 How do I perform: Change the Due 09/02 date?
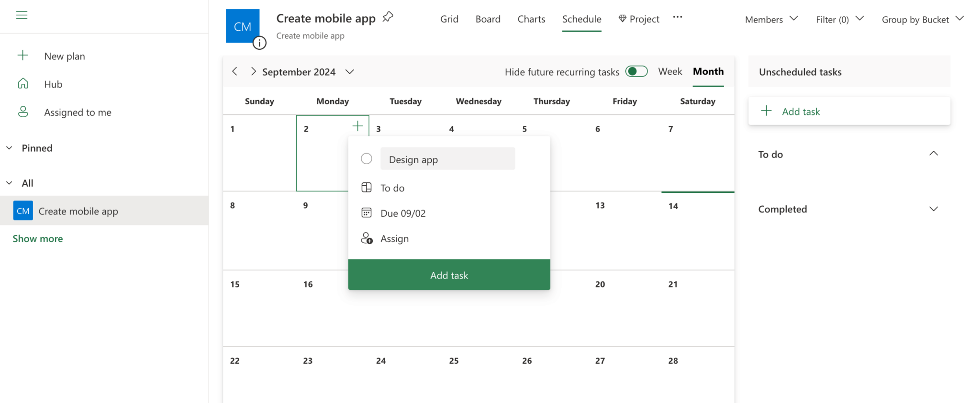pos(403,213)
